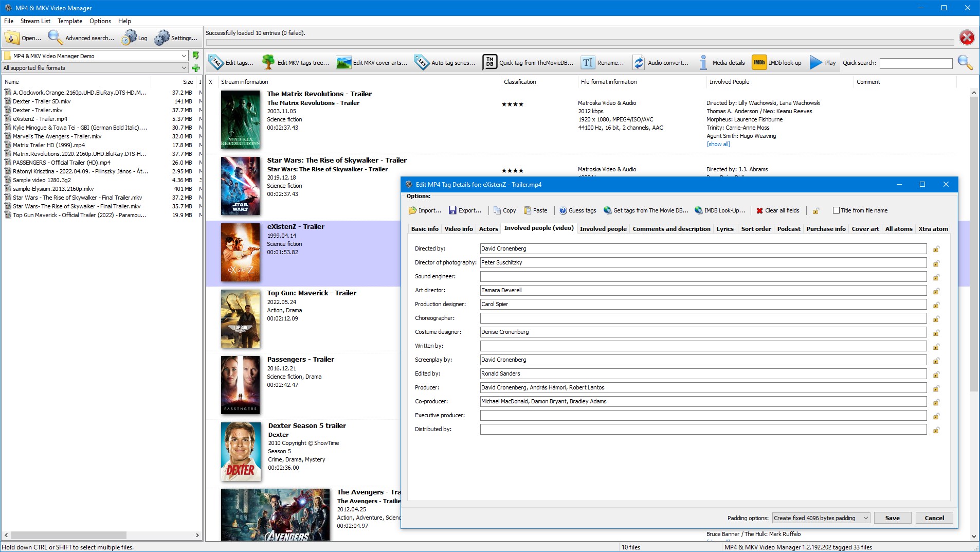Image resolution: width=980 pixels, height=552 pixels.
Task: Start Auto tag series tool
Action: pyautogui.click(x=445, y=62)
